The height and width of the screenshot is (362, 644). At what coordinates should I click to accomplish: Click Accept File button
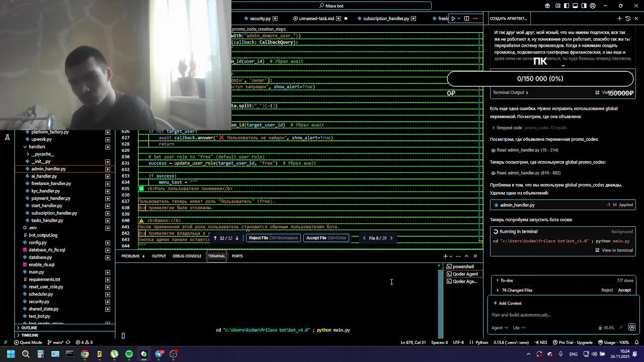point(326,238)
